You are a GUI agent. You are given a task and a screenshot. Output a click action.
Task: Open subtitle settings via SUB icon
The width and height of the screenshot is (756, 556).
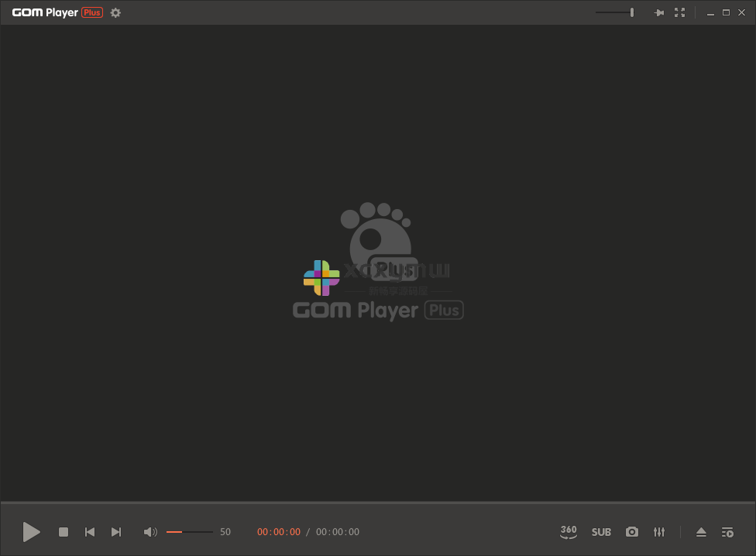[601, 532]
